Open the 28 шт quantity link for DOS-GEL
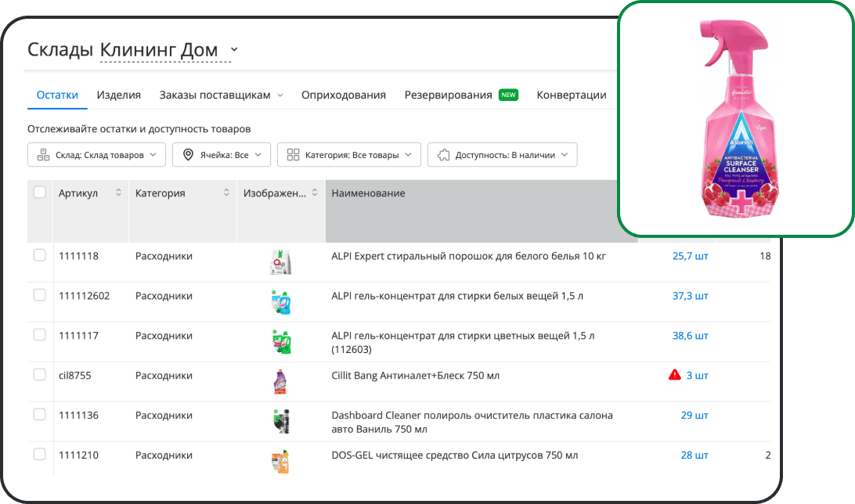The width and height of the screenshot is (855, 504). click(x=694, y=455)
